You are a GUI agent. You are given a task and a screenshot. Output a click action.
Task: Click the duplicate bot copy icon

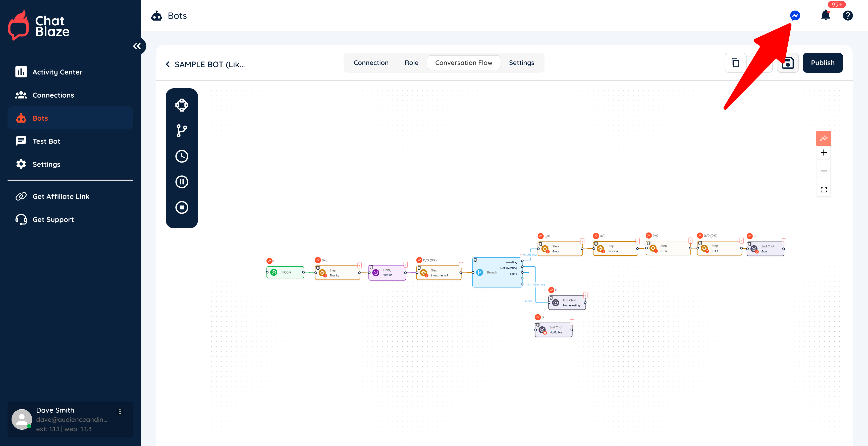point(735,63)
